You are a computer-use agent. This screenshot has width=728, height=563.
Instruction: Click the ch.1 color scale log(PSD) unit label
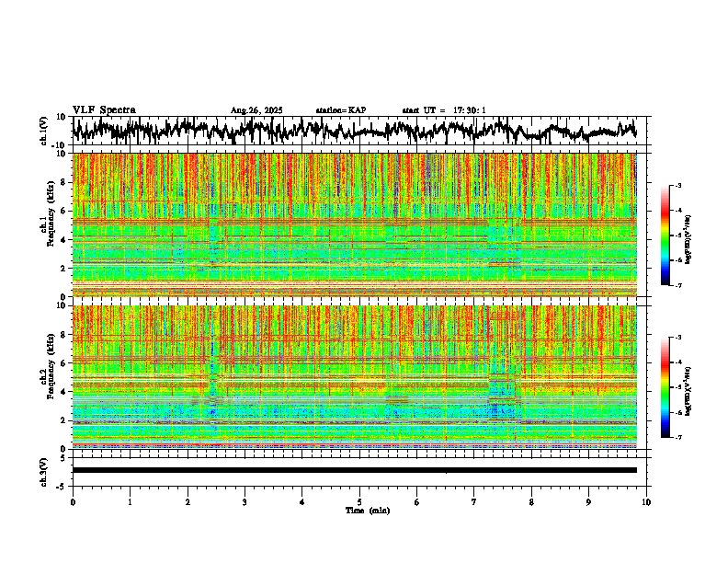688,240
